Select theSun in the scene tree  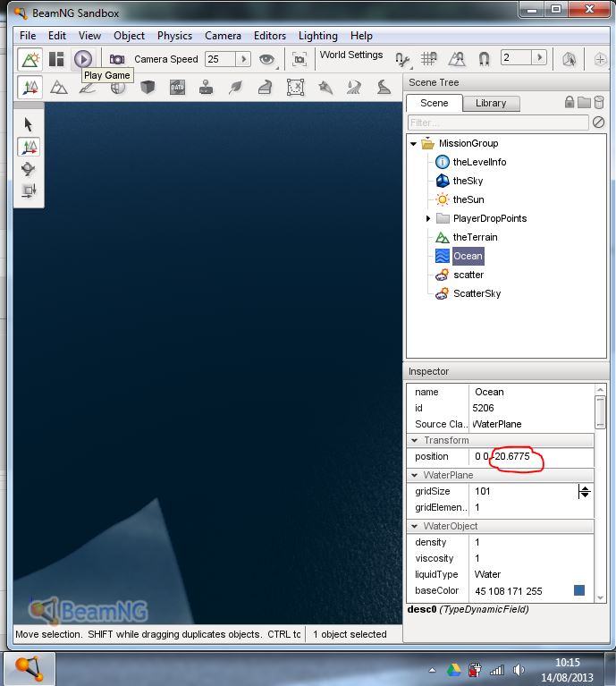(468, 199)
